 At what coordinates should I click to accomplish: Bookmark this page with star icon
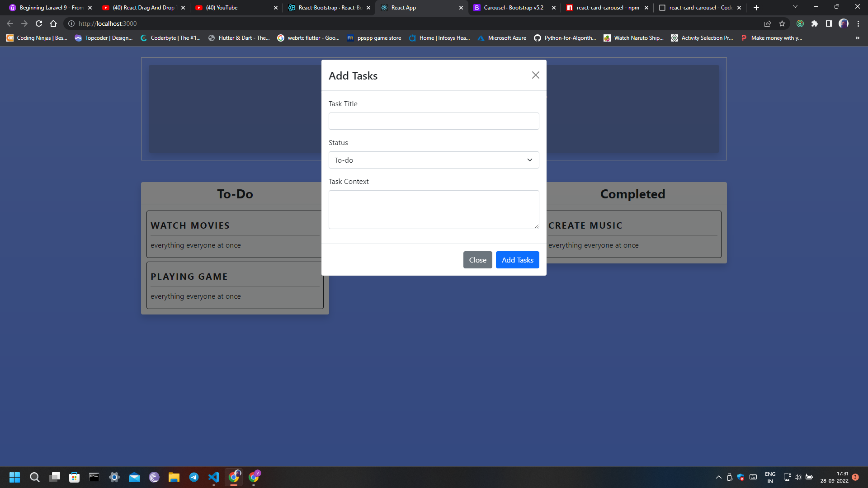(x=782, y=23)
